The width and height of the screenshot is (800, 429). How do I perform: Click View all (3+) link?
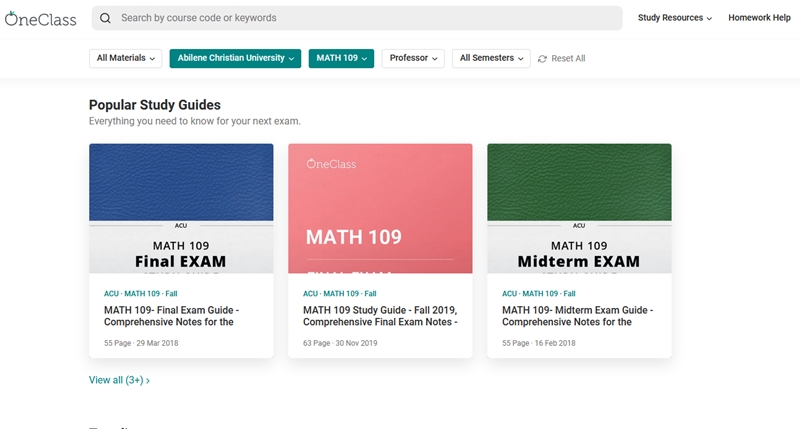[x=119, y=380]
